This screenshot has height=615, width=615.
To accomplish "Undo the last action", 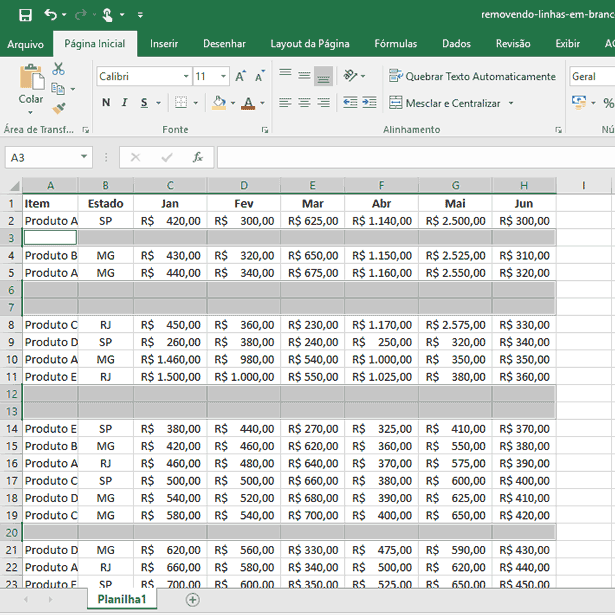I will (50, 15).
